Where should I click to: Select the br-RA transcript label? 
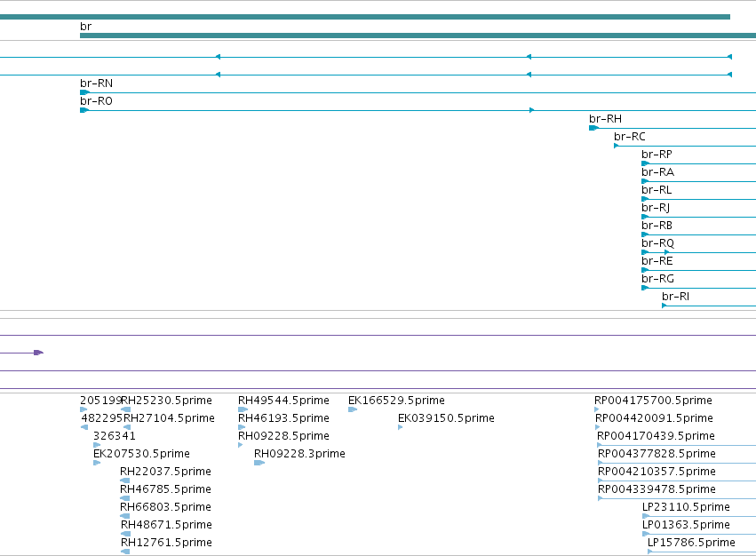pyautogui.click(x=657, y=172)
